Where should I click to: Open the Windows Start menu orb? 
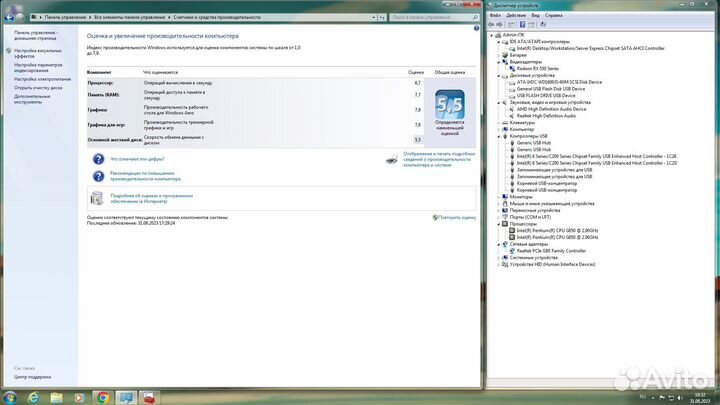[x=10, y=398]
